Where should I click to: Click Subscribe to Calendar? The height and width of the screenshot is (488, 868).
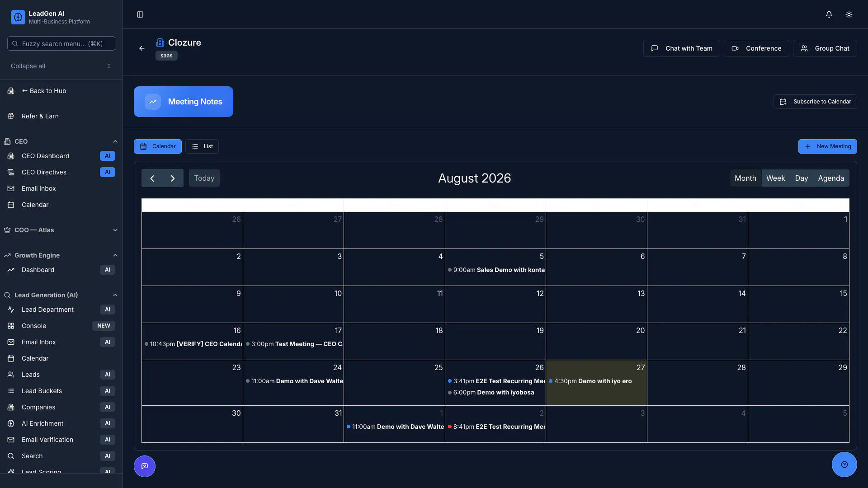(815, 102)
